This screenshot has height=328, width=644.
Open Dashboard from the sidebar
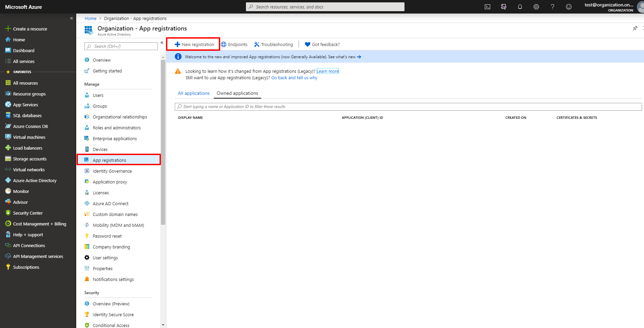coord(20,50)
